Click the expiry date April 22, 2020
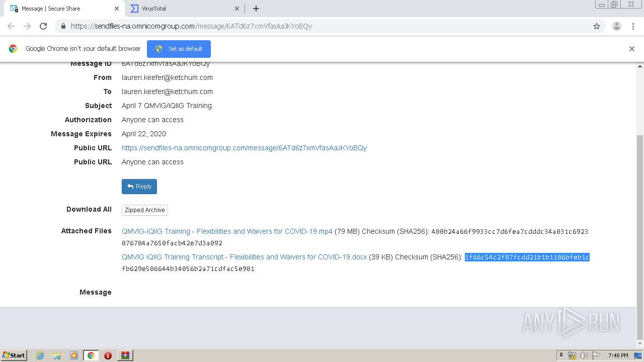This screenshot has height=362, width=644. (x=144, y=134)
